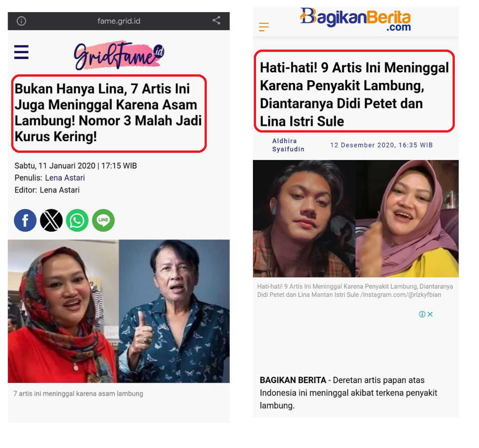Tap the browser site info icon
479x448 pixels.
pos(21,21)
